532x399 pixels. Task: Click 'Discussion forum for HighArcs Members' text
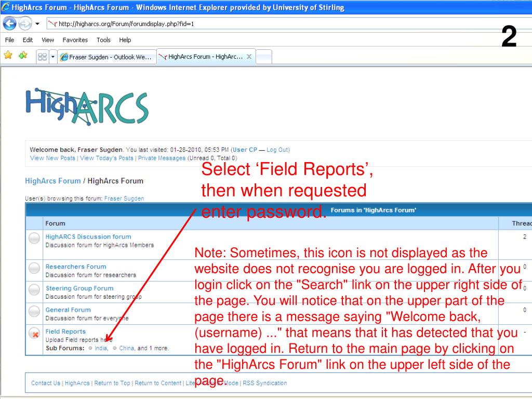click(99, 245)
